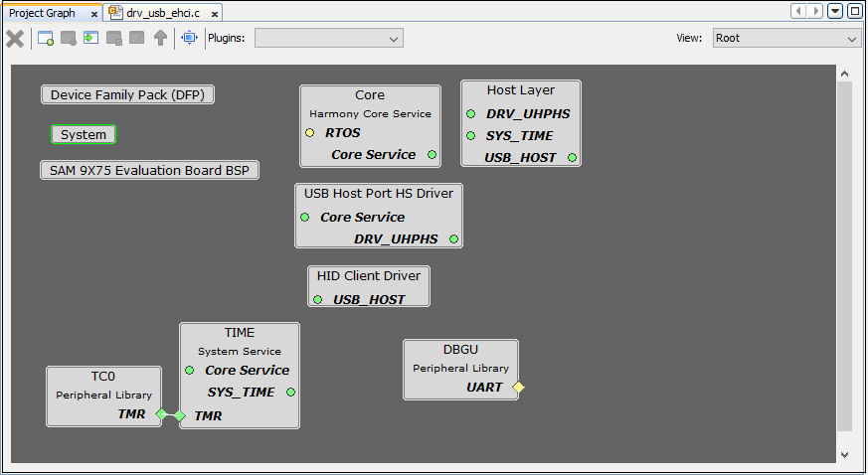Click the delete X icon in toolbar

pos(15,39)
